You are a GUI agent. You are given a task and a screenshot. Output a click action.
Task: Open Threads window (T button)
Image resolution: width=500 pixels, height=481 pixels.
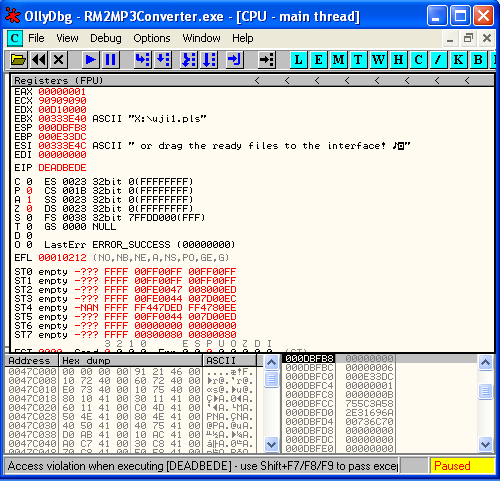pos(358,60)
